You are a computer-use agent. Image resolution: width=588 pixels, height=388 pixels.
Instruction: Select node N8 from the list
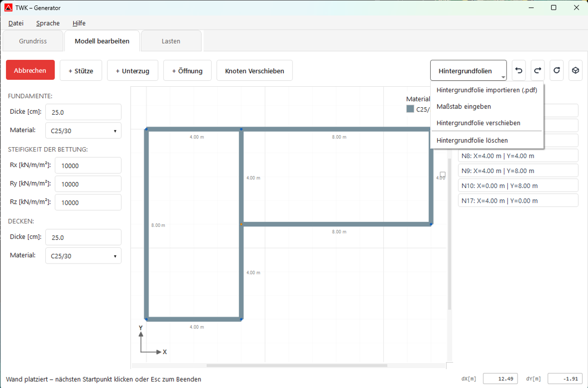[517, 155]
